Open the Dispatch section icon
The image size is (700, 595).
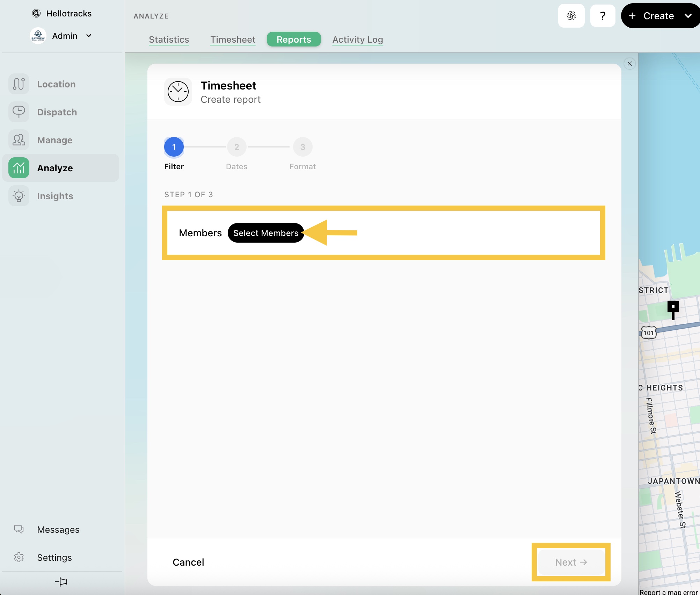pos(19,112)
